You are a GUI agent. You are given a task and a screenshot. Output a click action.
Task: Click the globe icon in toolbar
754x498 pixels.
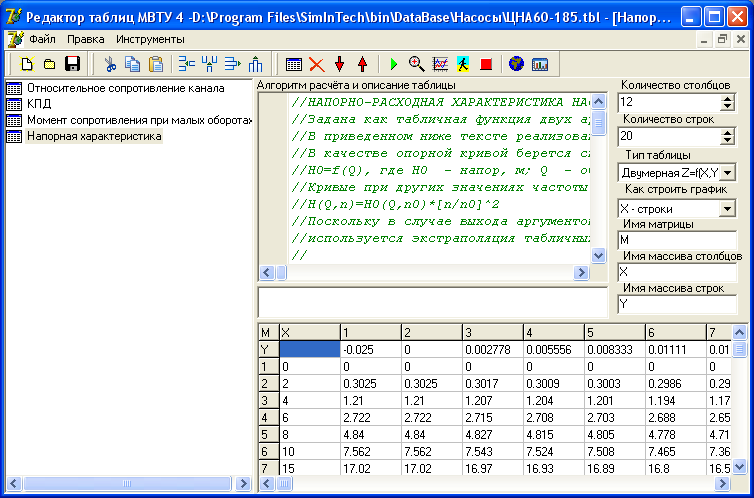(x=517, y=64)
